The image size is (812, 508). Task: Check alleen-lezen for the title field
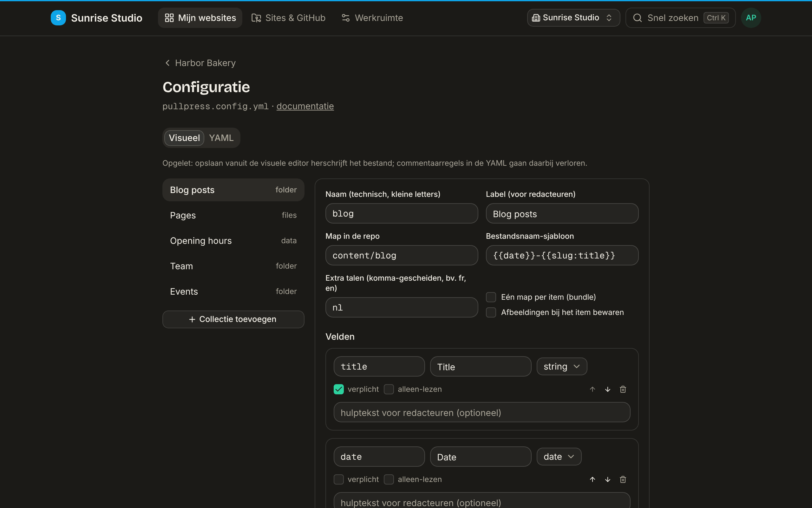click(x=389, y=389)
